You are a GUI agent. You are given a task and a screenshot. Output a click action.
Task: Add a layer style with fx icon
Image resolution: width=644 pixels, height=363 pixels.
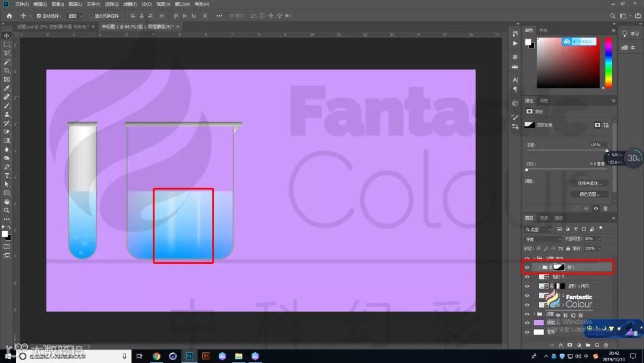click(x=561, y=345)
